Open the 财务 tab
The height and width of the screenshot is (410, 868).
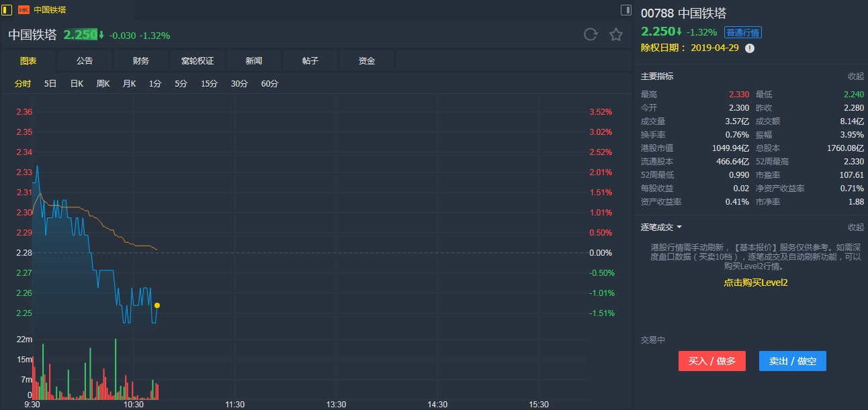[141, 61]
